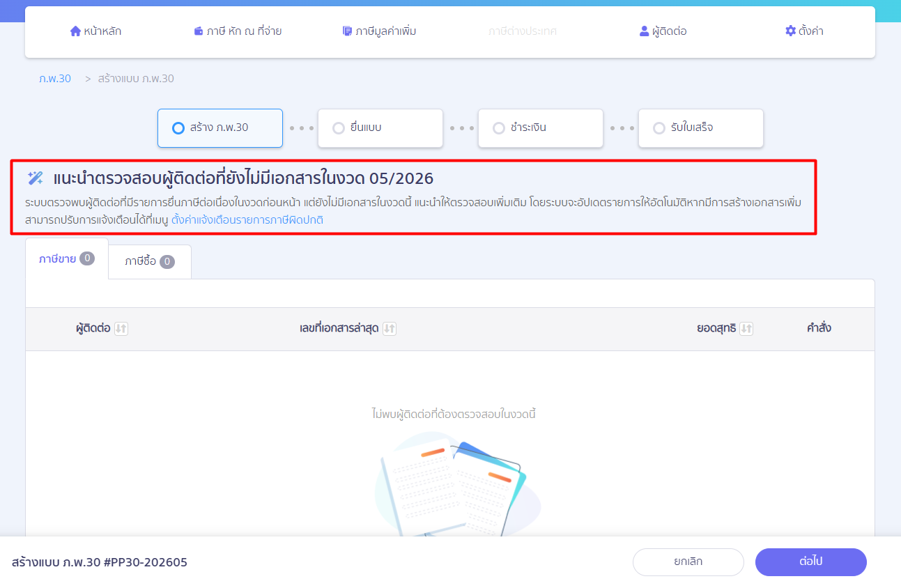
Task: Select the รับใบเสร็จ step
Action: click(701, 128)
